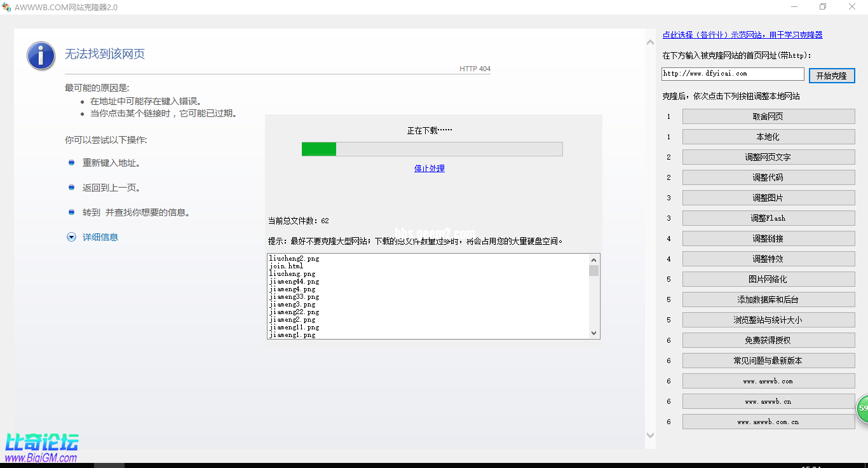
Task: Close the website cloner window
Action: 853,7
